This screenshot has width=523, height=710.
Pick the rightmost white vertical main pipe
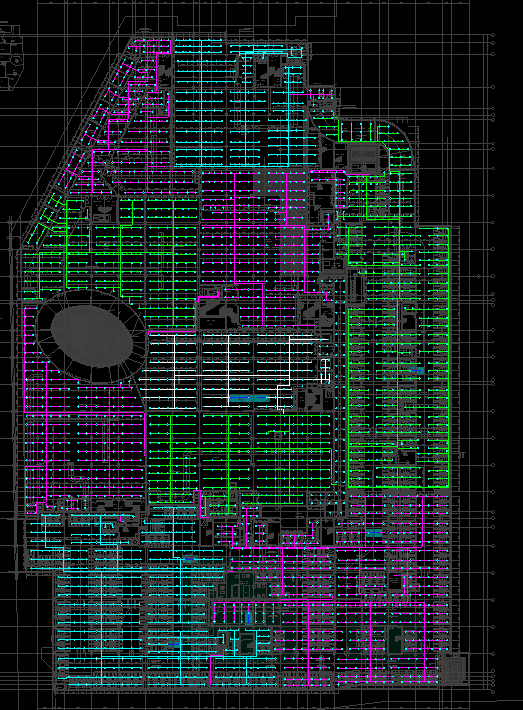[289, 360]
